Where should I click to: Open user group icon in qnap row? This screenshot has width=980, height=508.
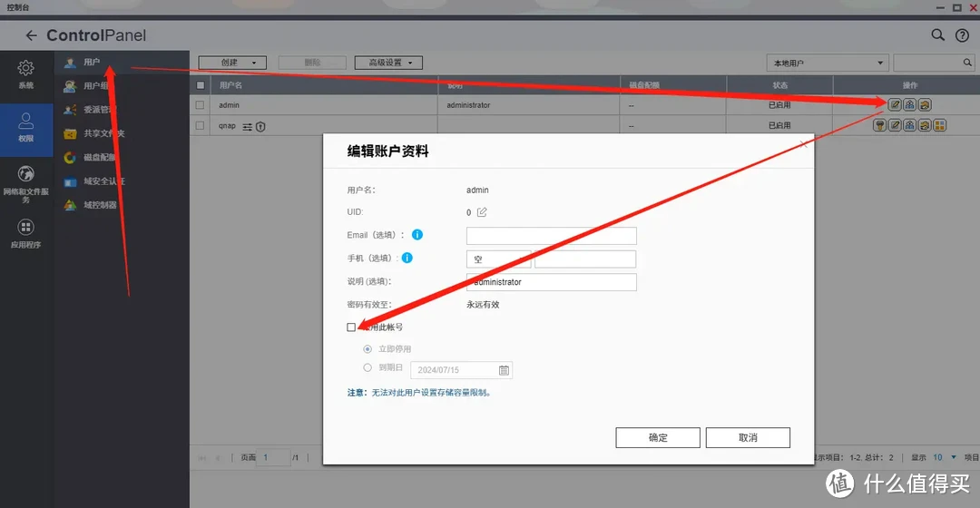coord(910,125)
